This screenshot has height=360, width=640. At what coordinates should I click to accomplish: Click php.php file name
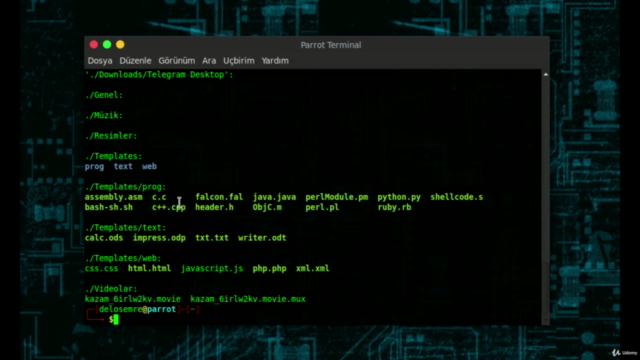tap(269, 269)
